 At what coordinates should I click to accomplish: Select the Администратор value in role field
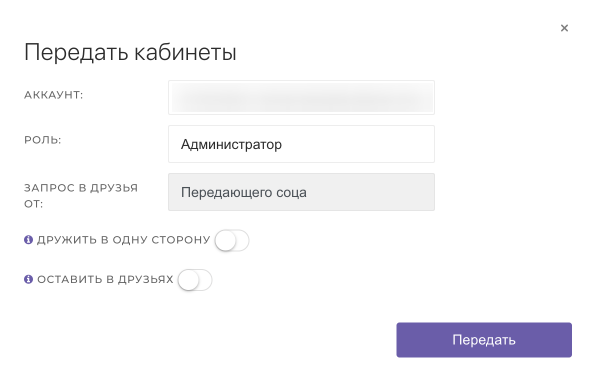click(x=231, y=144)
